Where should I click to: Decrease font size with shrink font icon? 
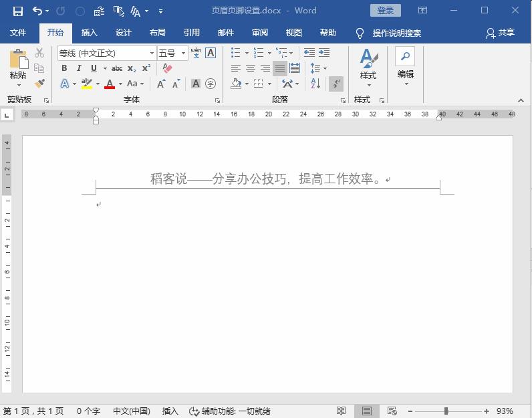click(176, 84)
